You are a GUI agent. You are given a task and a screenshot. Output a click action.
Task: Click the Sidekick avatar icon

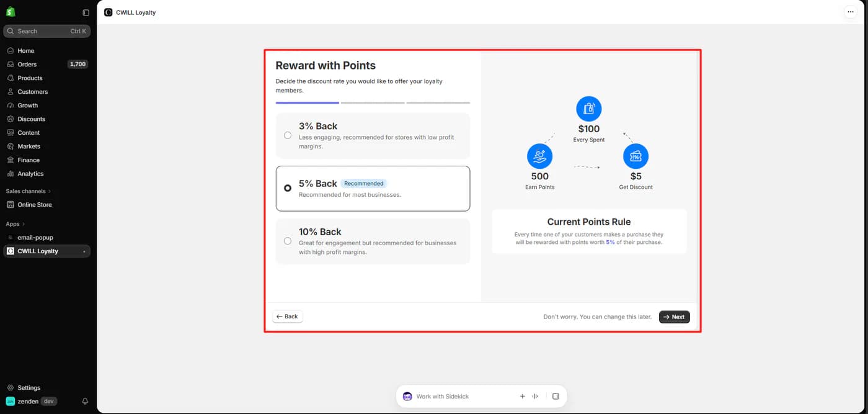coord(407,396)
